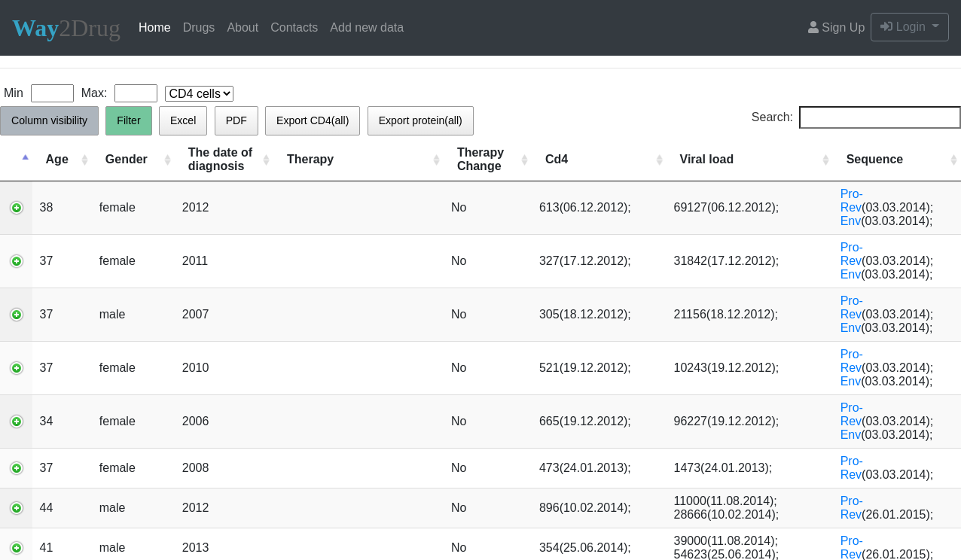Expand row details for diagnosis year 2008
This screenshot has width=961, height=560.
[x=17, y=468]
